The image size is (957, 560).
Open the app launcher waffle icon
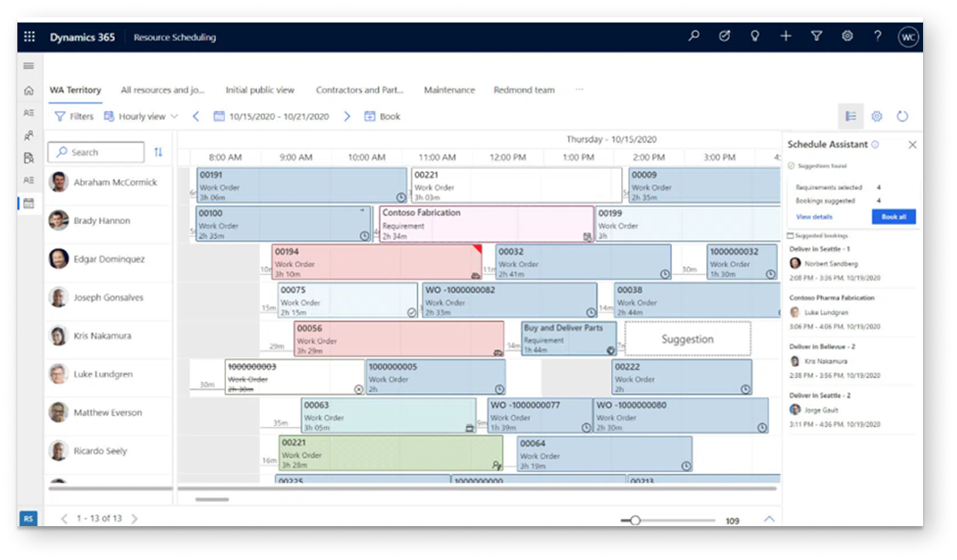coord(29,36)
